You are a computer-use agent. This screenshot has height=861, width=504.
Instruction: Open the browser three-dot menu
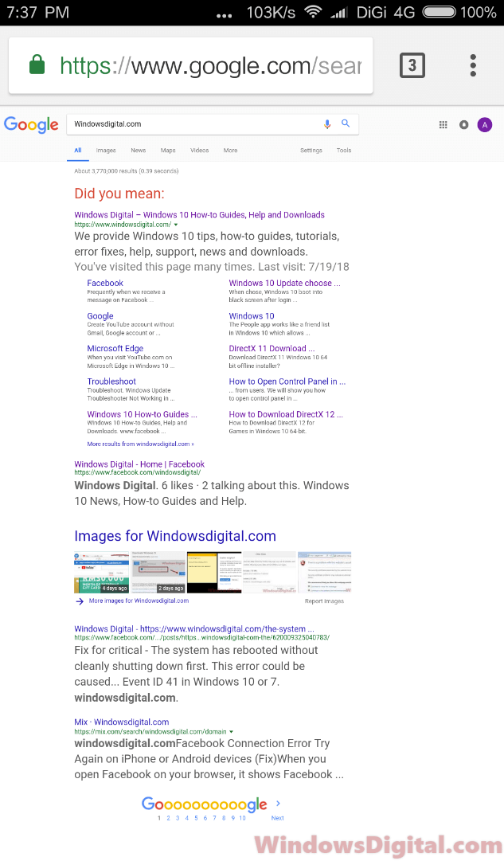pos(473,65)
